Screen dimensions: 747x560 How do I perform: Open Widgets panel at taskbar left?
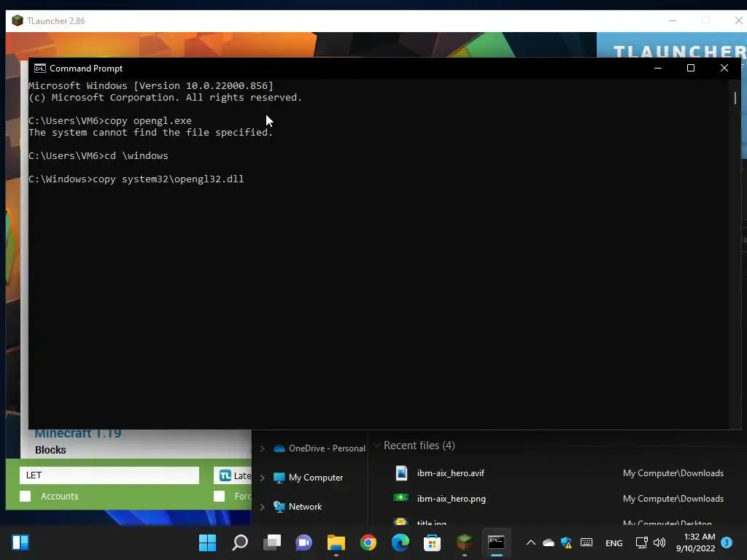(20, 542)
